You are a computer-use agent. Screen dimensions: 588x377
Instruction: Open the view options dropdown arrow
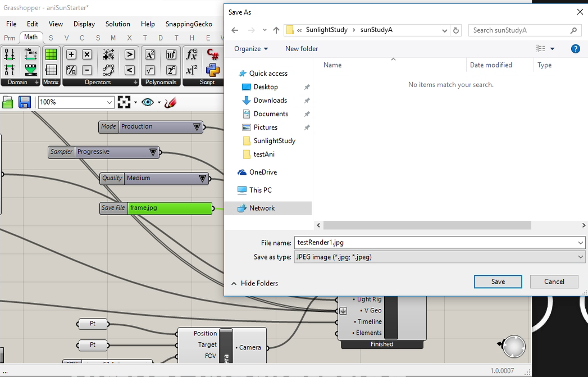point(552,49)
